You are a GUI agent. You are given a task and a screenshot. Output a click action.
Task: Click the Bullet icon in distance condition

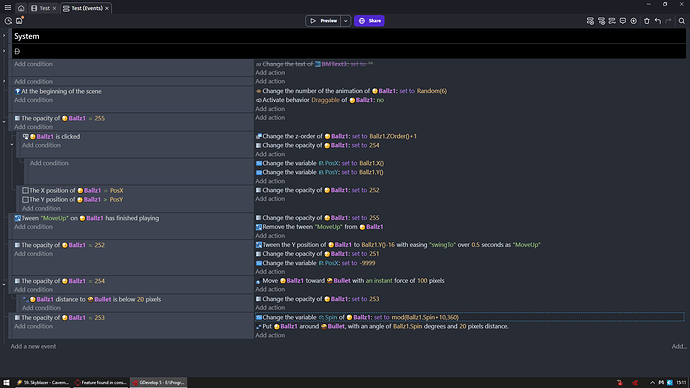(90, 300)
